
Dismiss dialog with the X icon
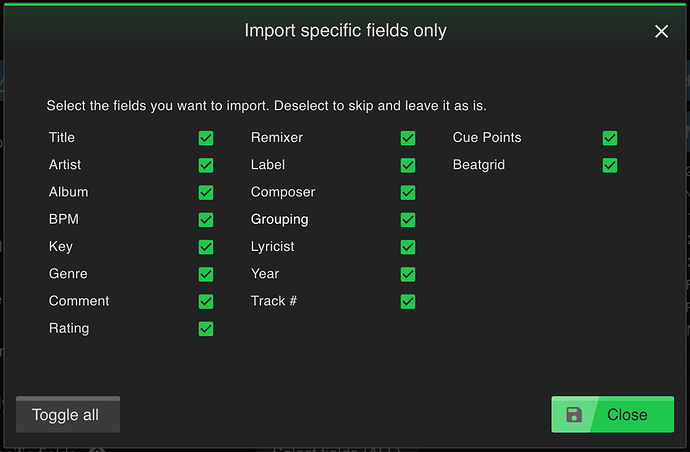coord(661,31)
